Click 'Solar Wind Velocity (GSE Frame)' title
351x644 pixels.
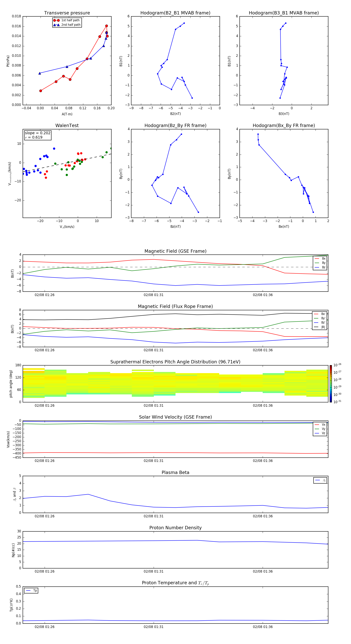coord(175,417)
